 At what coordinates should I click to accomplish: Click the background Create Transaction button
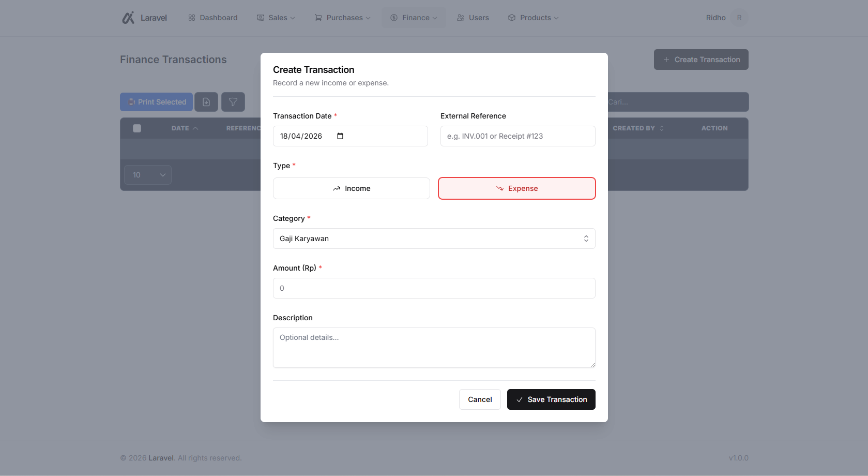(701, 59)
